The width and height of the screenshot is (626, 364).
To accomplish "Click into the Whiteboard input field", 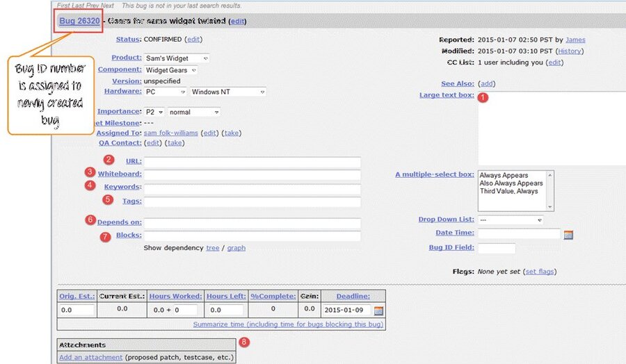I will pos(252,174).
